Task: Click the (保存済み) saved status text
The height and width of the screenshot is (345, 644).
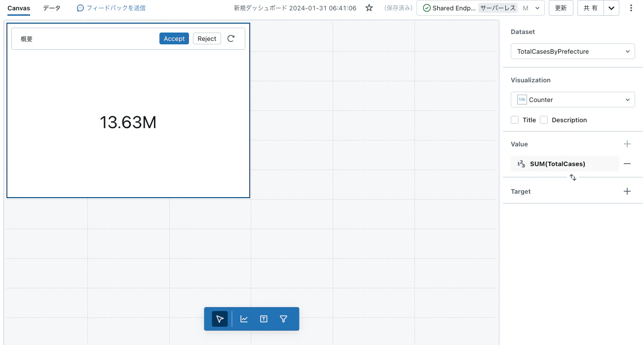Action: tap(398, 8)
